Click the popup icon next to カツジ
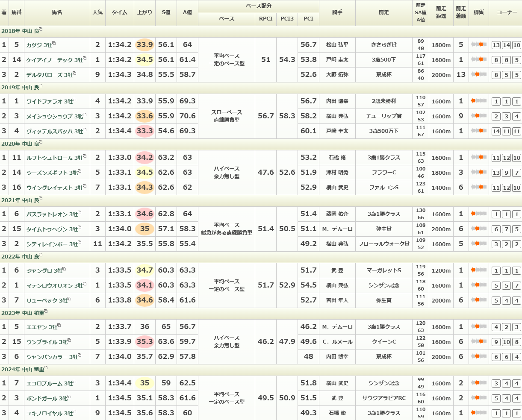 point(54,44)
